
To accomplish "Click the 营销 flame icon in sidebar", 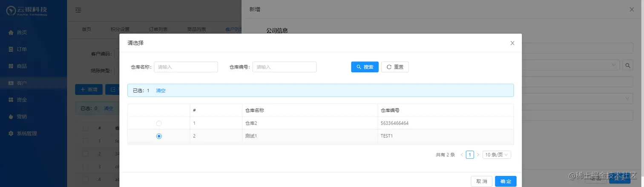I will coord(11,117).
